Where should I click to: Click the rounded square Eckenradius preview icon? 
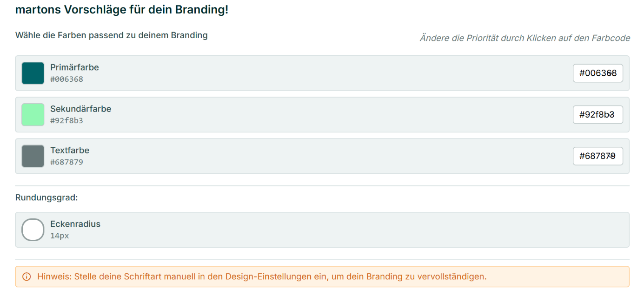click(x=33, y=230)
